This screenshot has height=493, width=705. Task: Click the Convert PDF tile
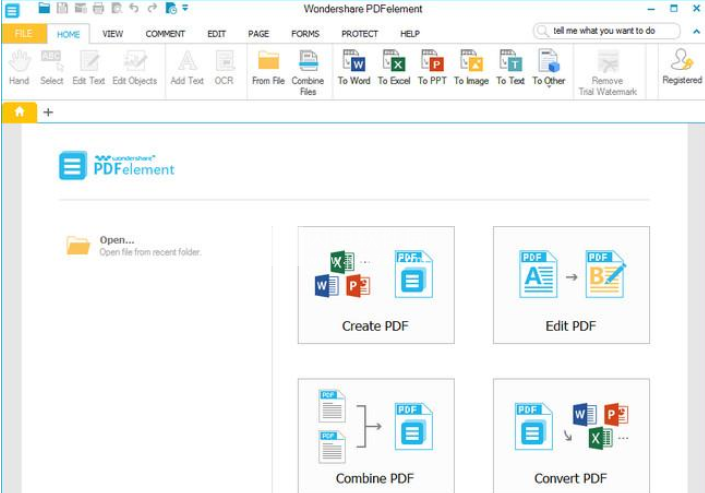click(571, 435)
